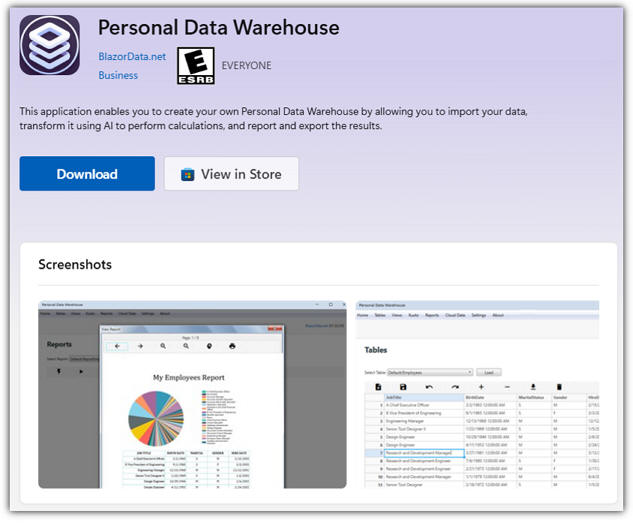This screenshot has height=523, width=633.
Task: Click the printer icon in the report viewer toolbar
Action: click(x=232, y=346)
